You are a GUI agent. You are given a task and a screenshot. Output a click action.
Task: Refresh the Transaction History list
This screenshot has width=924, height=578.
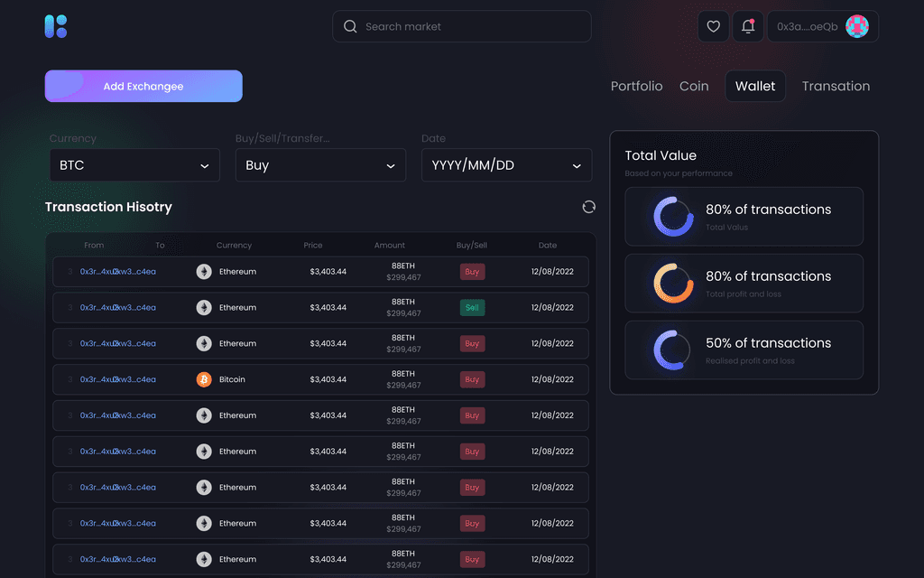click(588, 207)
